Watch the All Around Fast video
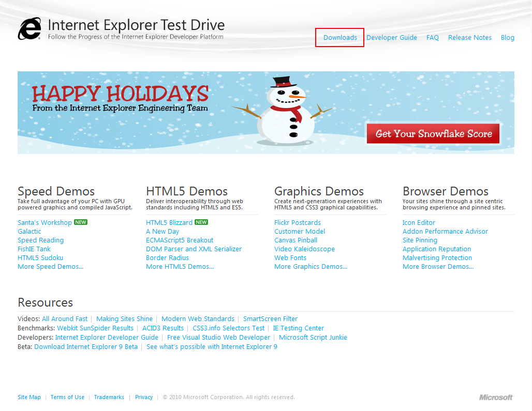This screenshot has height=411, width=532. point(65,319)
